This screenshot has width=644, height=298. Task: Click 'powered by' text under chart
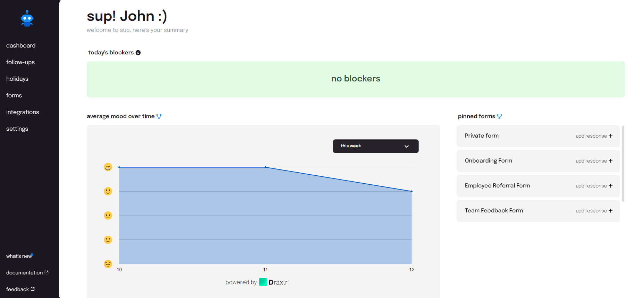pyautogui.click(x=241, y=282)
